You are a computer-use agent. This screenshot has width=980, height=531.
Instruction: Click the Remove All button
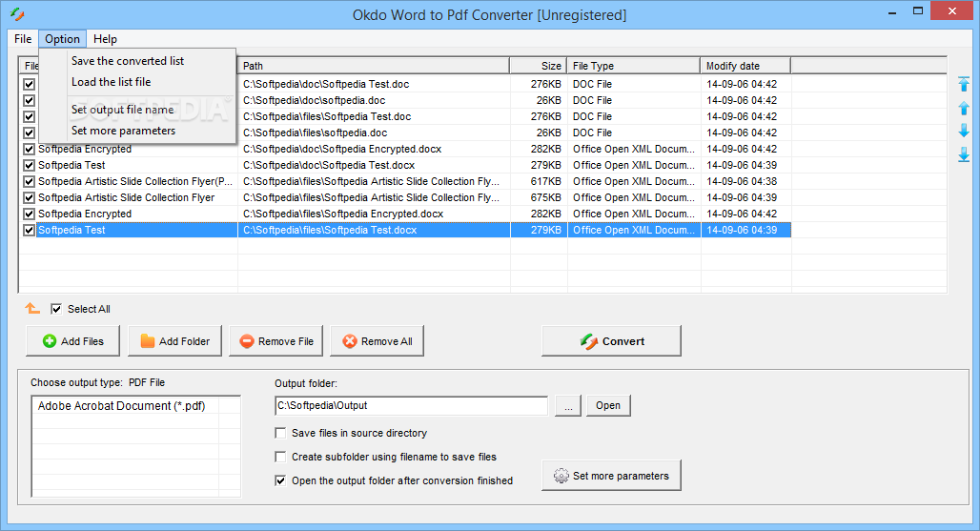pos(377,341)
